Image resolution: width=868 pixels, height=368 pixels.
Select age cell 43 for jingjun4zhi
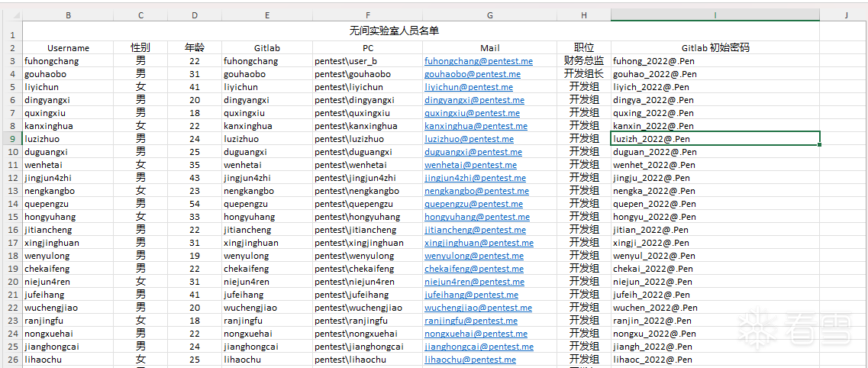point(195,178)
